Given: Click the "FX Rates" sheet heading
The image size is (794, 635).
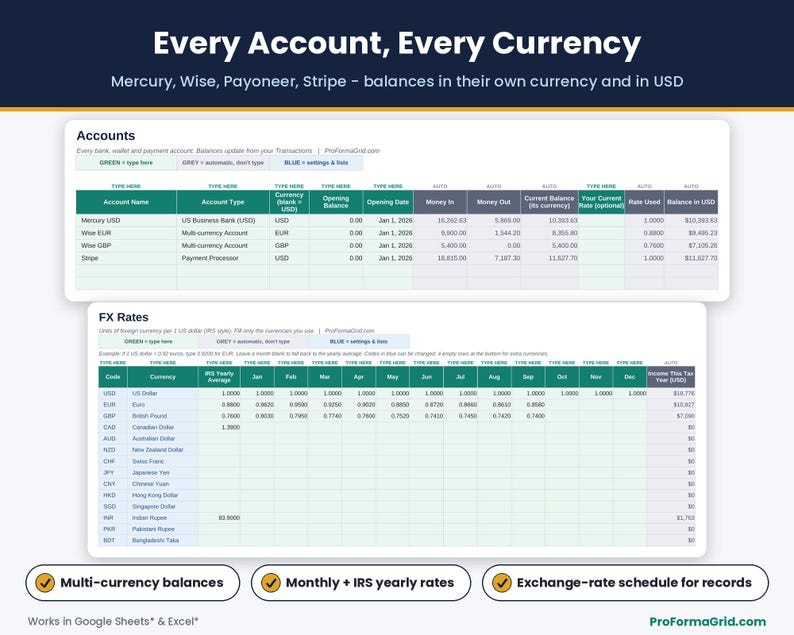Looking at the screenshot, I should 124,318.
